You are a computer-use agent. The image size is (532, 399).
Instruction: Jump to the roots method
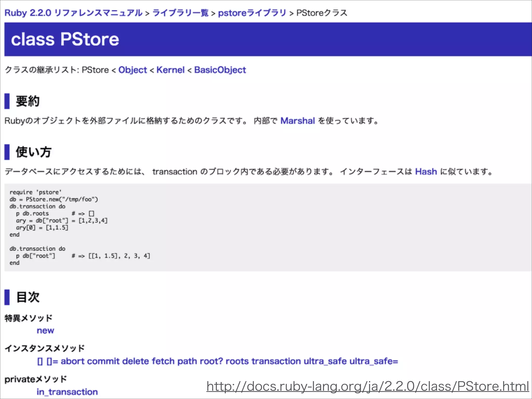tap(237, 361)
